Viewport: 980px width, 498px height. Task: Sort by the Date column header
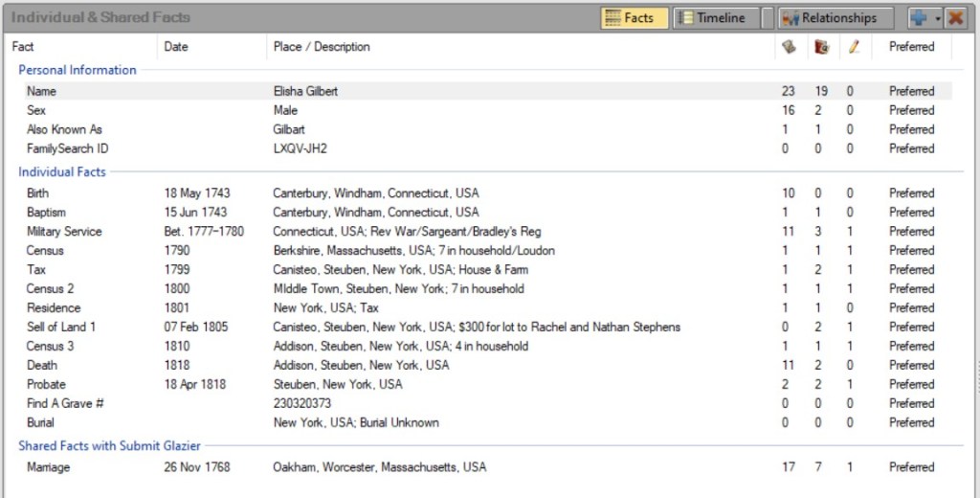pyautogui.click(x=176, y=46)
